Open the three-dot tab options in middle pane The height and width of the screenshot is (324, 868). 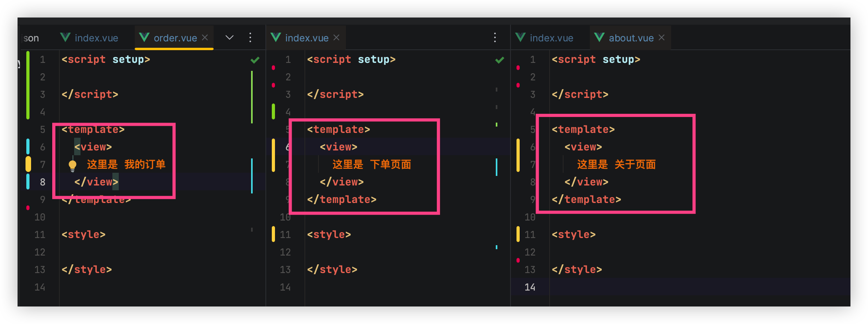coord(495,37)
